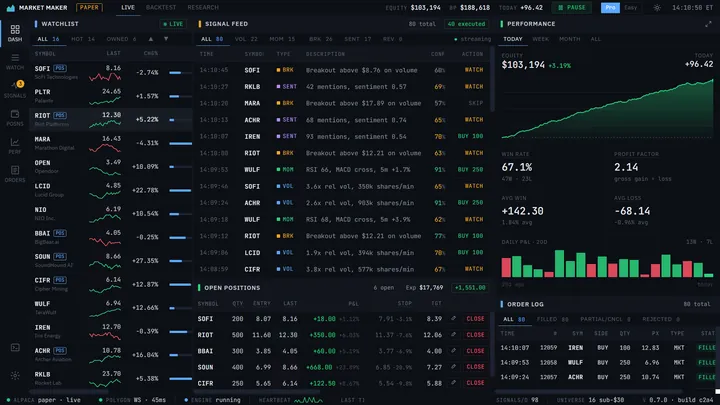Open the Posns wallet sidebar icon
Viewport: 720px width, 405px height.
click(x=15, y=118)
